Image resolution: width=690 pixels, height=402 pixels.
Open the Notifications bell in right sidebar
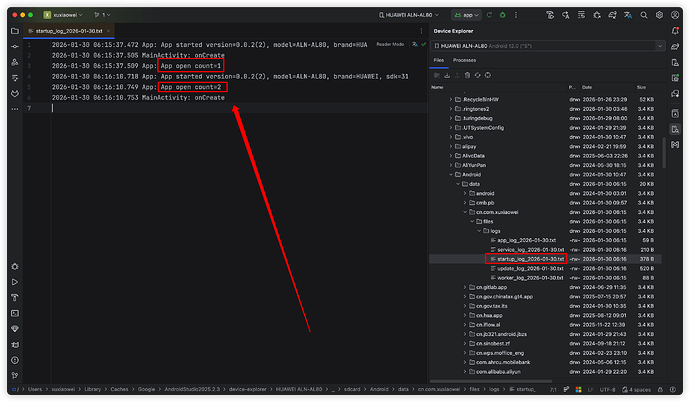677,32
